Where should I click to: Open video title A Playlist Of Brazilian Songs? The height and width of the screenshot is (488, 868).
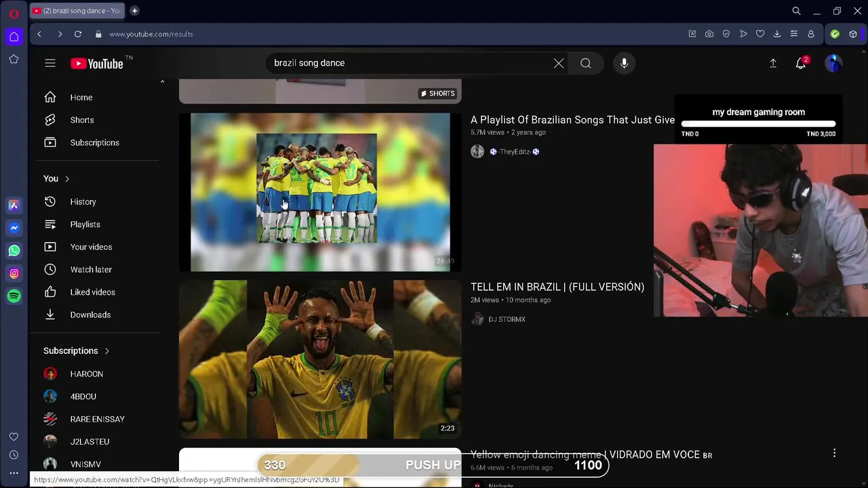pos(572,120)
